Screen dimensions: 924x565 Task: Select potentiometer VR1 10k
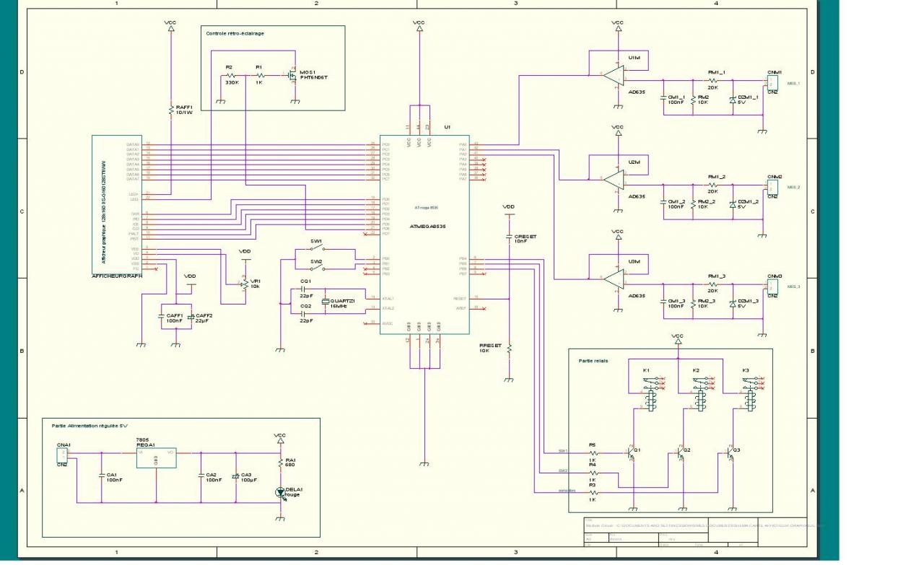click(244, 284)
